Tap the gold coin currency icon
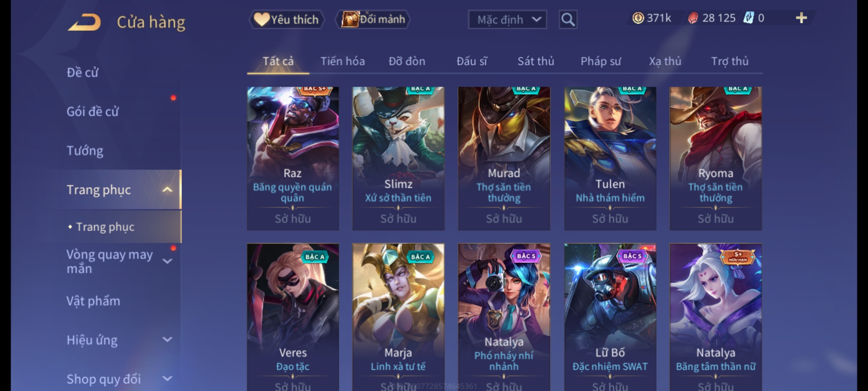Viewport: 868px width, 391px height. 638,18
